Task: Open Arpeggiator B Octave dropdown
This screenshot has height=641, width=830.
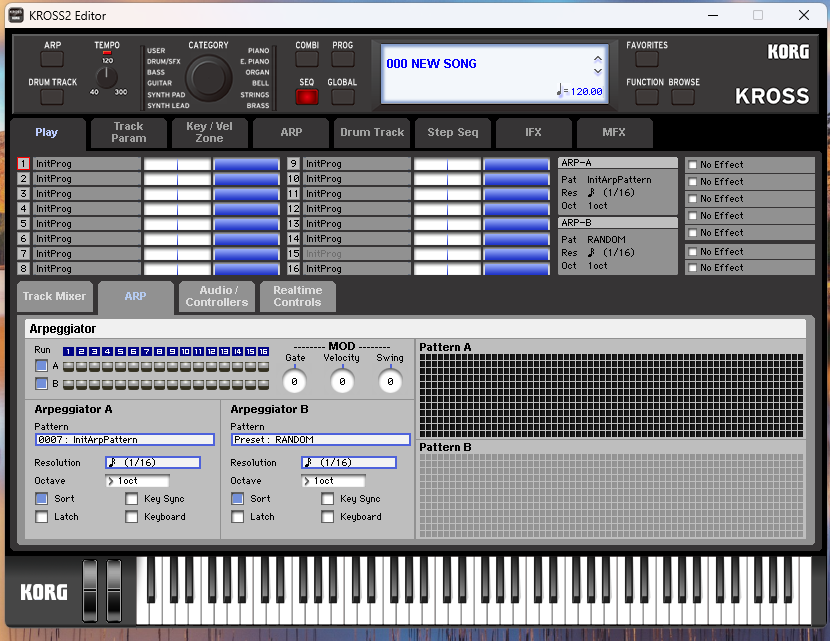Action: pyautogui.click(x=333, y=481)
